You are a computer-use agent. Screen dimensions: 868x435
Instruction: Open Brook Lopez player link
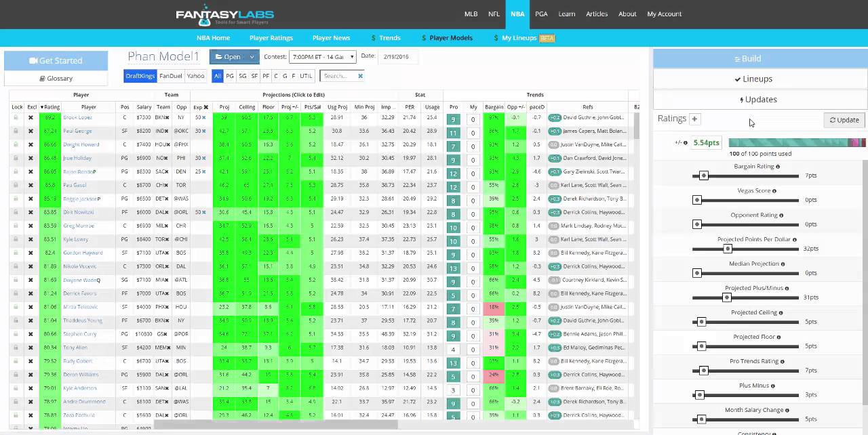point(78,117)
